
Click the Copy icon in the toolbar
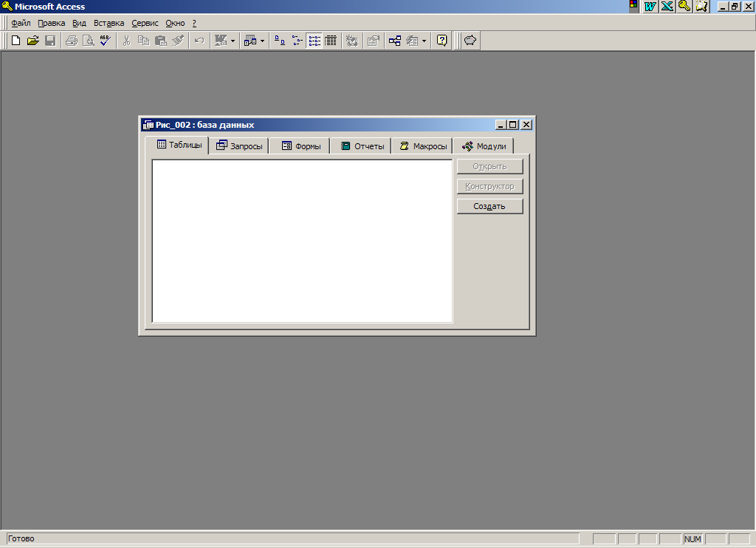point(144,41)
